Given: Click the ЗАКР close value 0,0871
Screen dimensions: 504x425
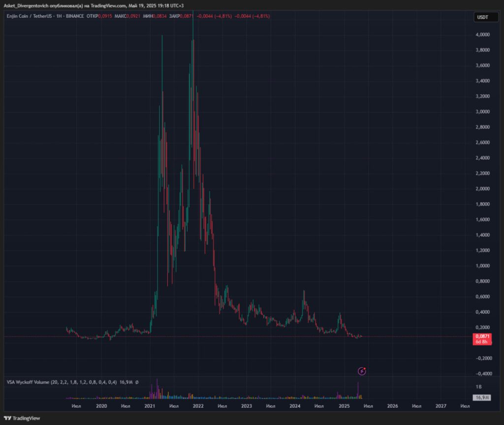Looking at the screenshot, I should [x=187, y=16].
